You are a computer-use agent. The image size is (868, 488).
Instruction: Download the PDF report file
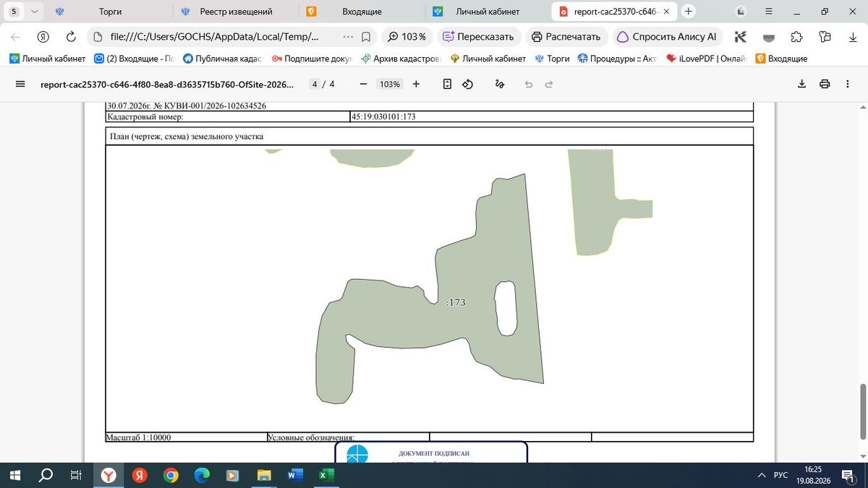(x=801, y=84)
